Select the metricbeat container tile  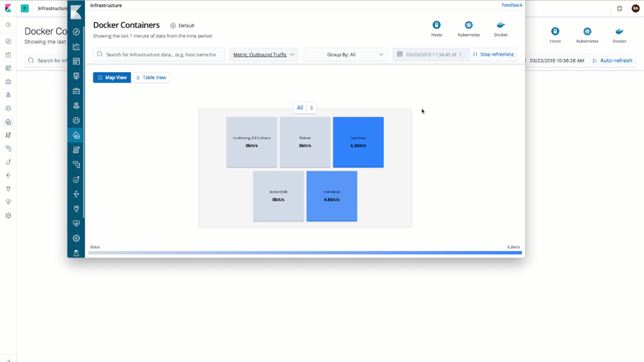point(332,196)
